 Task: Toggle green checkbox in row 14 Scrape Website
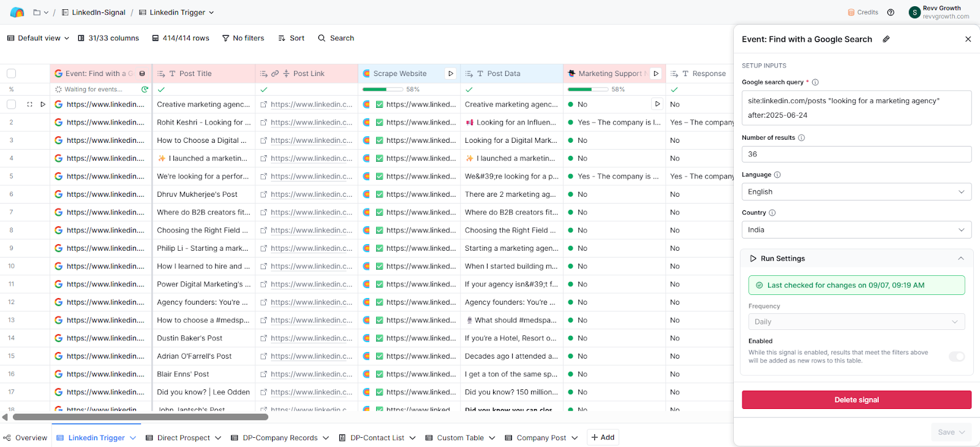(380, 338)
